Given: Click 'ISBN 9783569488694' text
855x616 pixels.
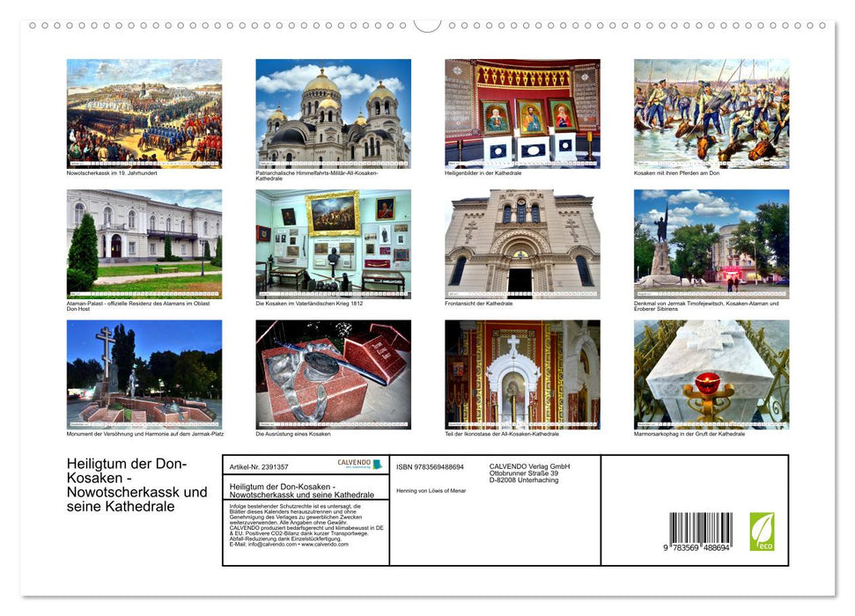Looking at the screenshot, I should click(x=430, y=467).
